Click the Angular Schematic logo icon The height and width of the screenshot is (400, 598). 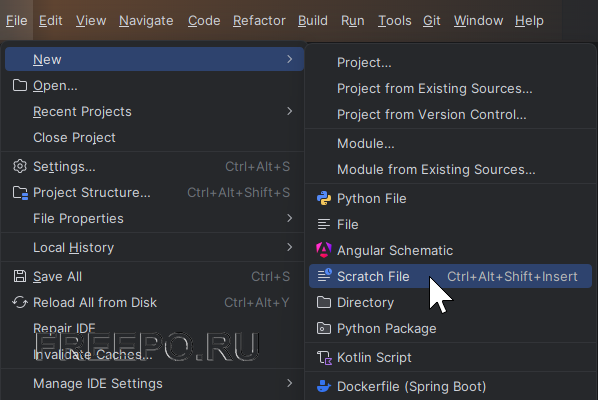click(324, 250)
